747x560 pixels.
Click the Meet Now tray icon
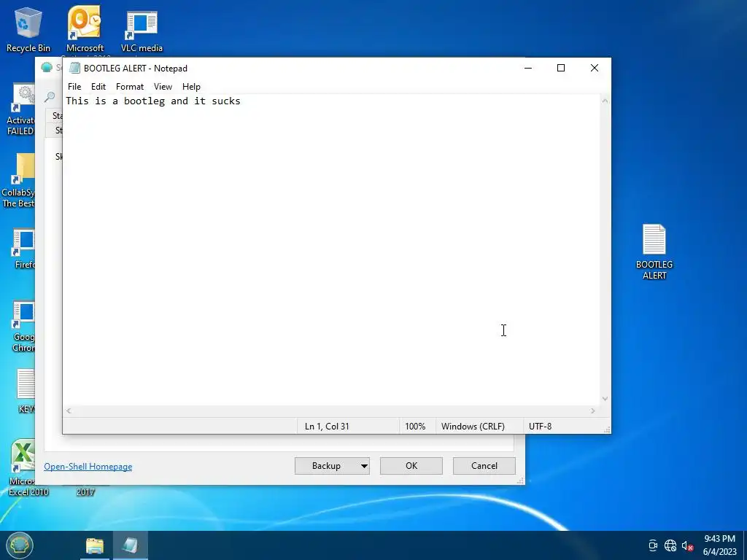pyautogui.click(x=653, y=545)
